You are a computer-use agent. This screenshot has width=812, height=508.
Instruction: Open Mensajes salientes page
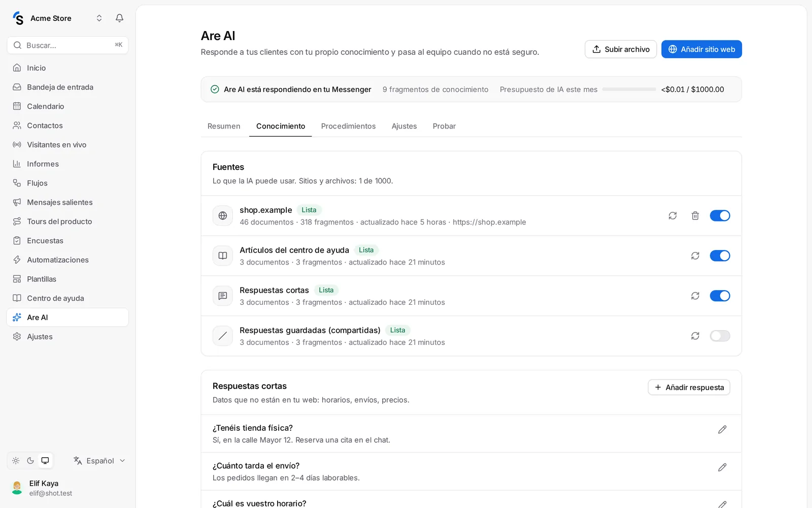click(x=67, y=202)
